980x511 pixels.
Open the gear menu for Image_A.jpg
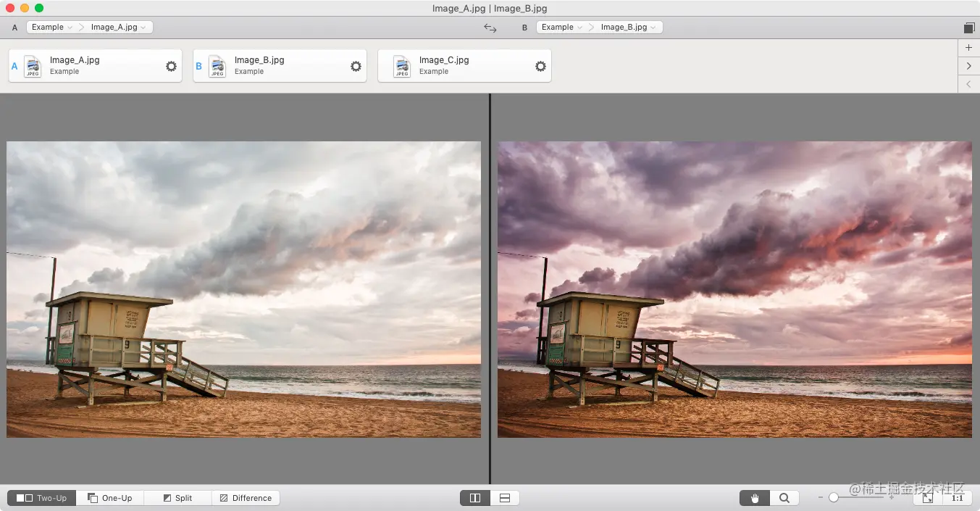point(171,66)
